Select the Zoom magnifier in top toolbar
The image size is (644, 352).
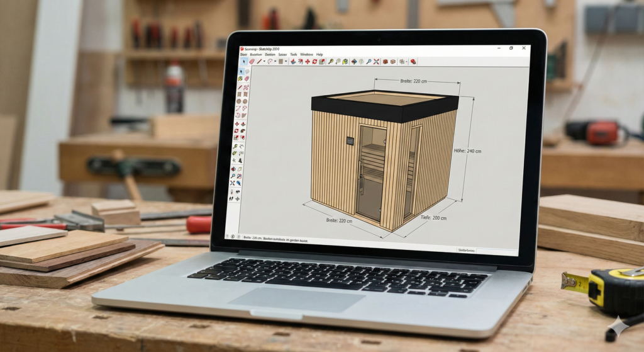[369, 62]
